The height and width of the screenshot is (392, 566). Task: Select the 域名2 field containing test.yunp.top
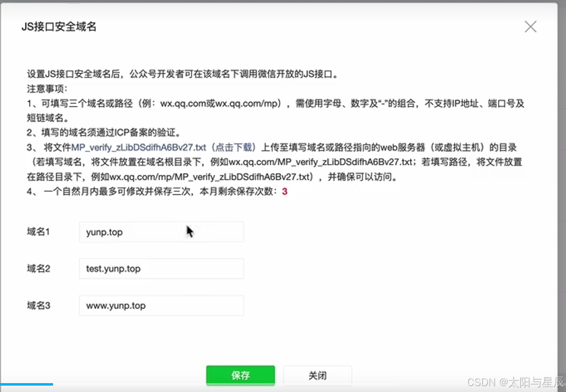[161, 269]
